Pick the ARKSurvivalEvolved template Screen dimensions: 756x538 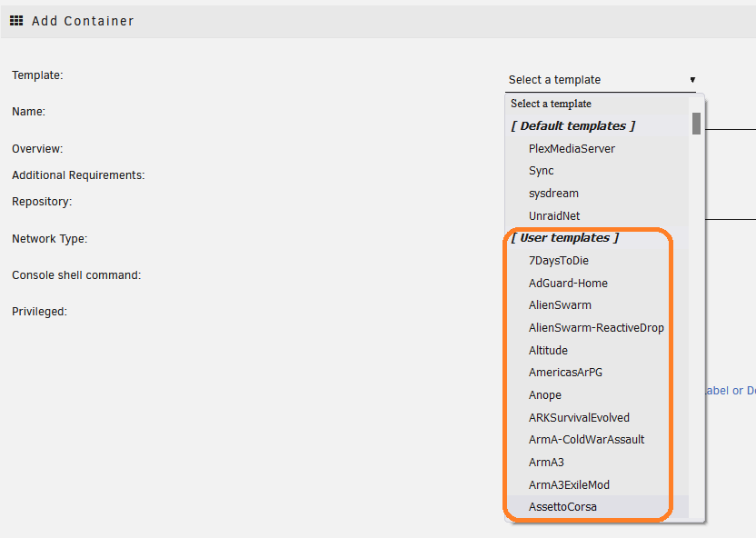[x=597, y=417]
